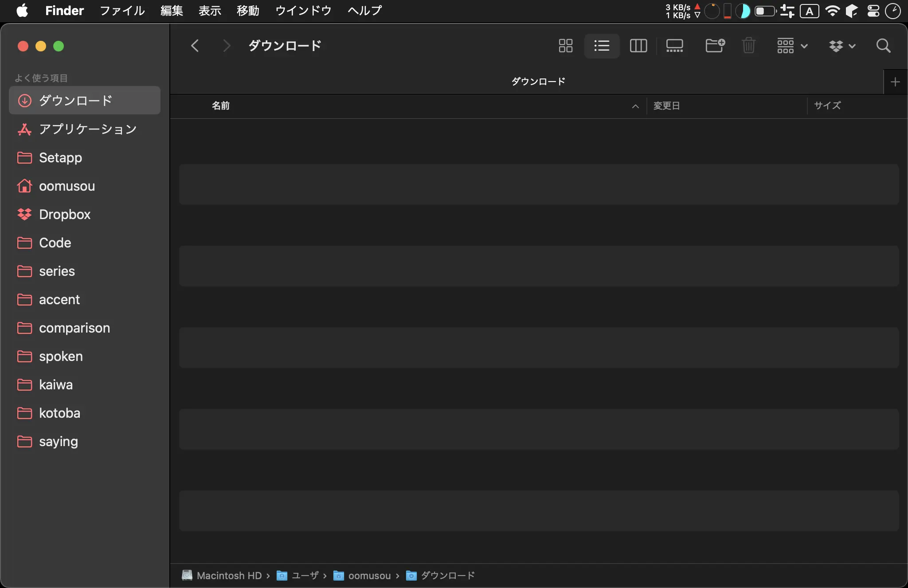Add a new tab with plus button
The width and height of the screenshot is (908, 588).
click(895, 82)
